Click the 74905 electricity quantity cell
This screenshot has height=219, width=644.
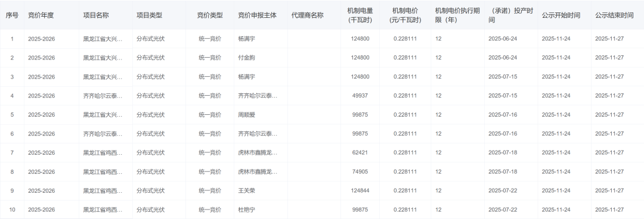(x=360, y=172)
